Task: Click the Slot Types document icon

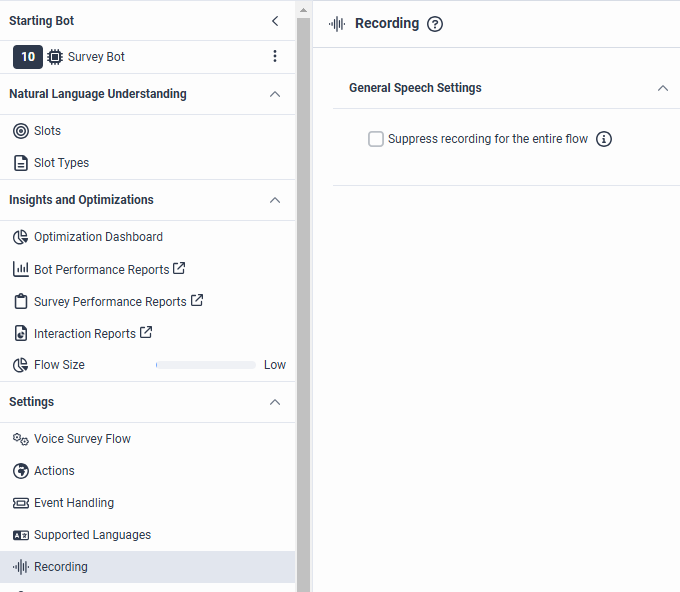Action: tap(20, 163)
